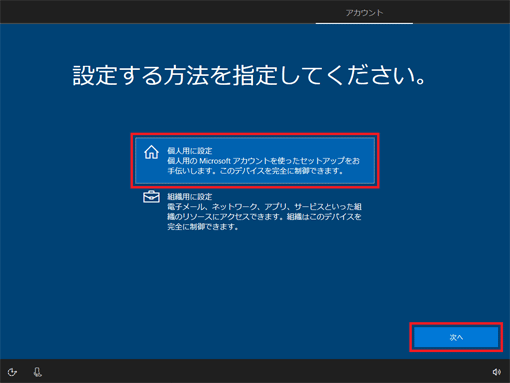Image resolution: width=510 pixels, height=383 pixels.
Task: Click the briefcase icon for organization setup
Action: click(151, 197)
